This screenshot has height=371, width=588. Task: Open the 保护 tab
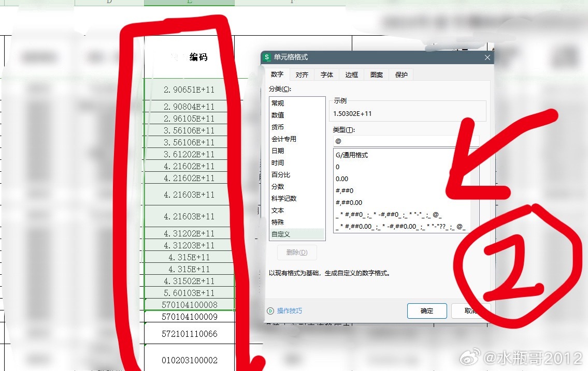[401, 75]
